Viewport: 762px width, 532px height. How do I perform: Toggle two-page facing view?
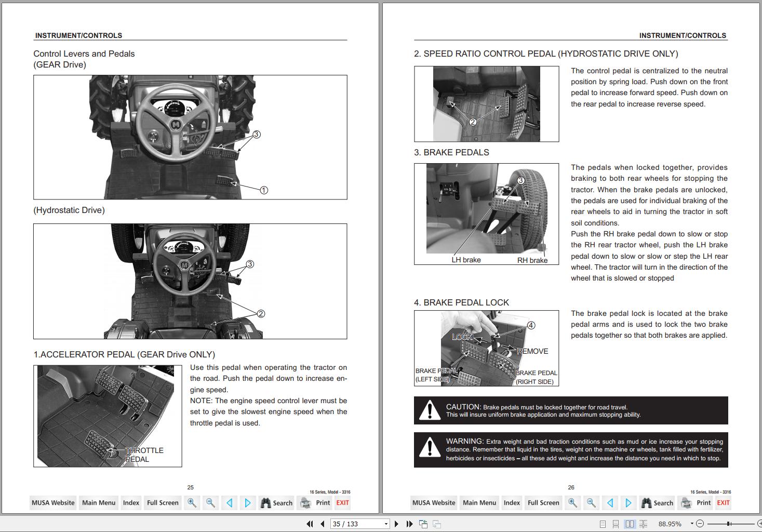pos(630,524)
